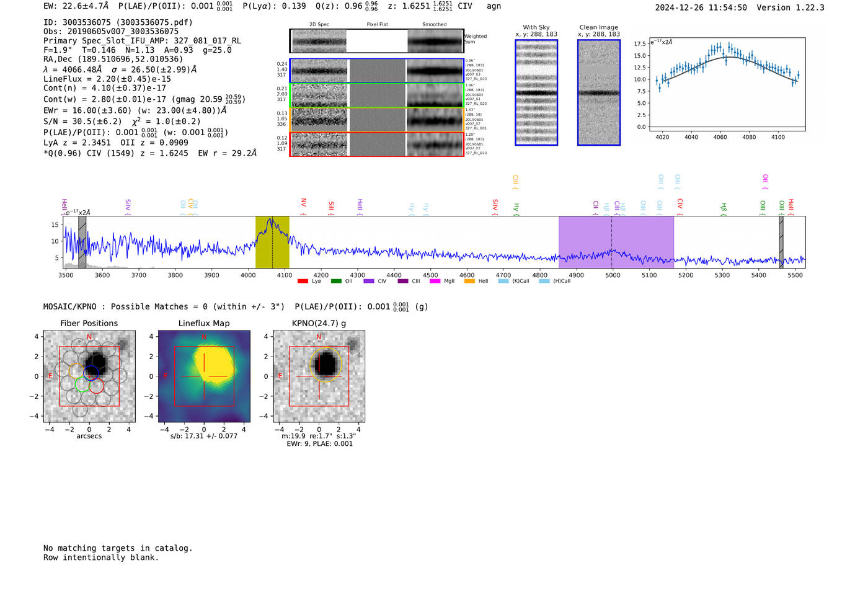Click the λ = 4066.48Å line

pyautogui.click(x=120, y=69)
